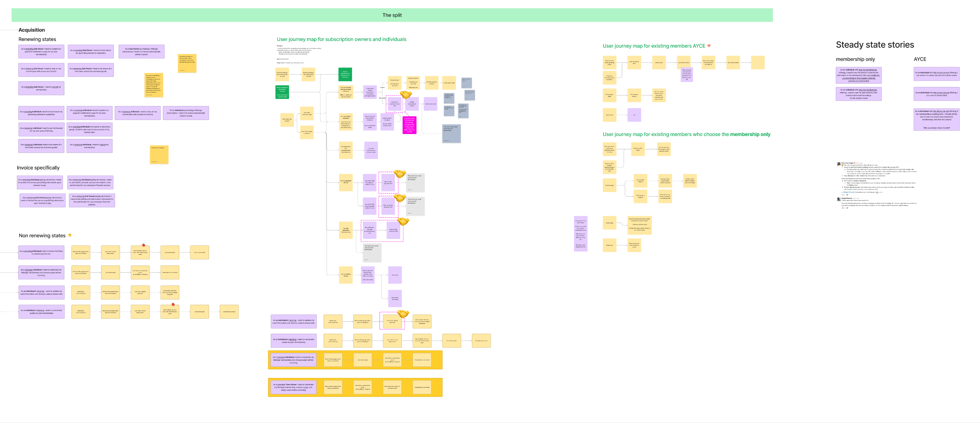Click the 'Renewing states' heading
Viewport: 980px width, 423px height.
[x=37, y=39]
